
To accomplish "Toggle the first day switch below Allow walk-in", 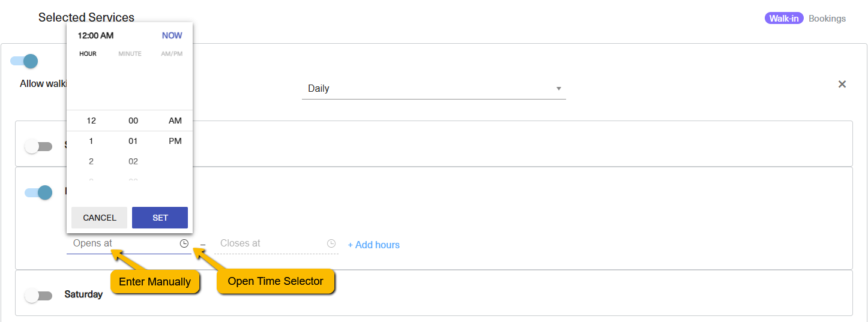I will click(x=38, y=146).
